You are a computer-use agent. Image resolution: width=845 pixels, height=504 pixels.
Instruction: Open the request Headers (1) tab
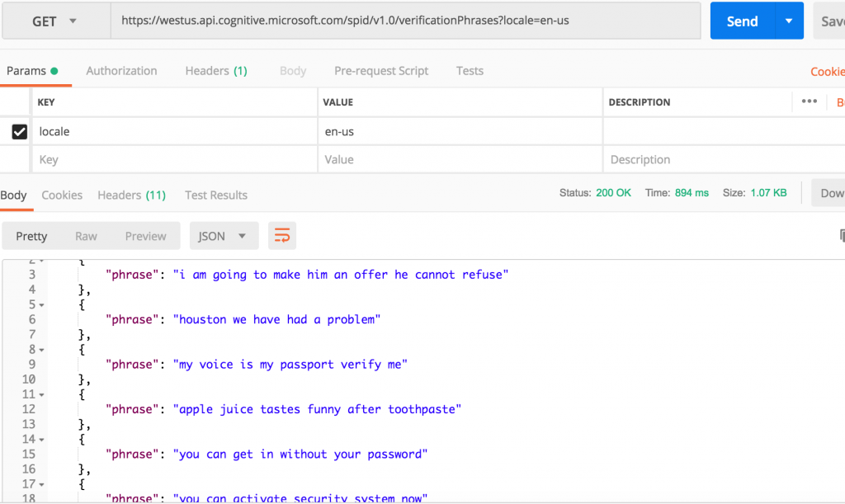click(216, 71)
